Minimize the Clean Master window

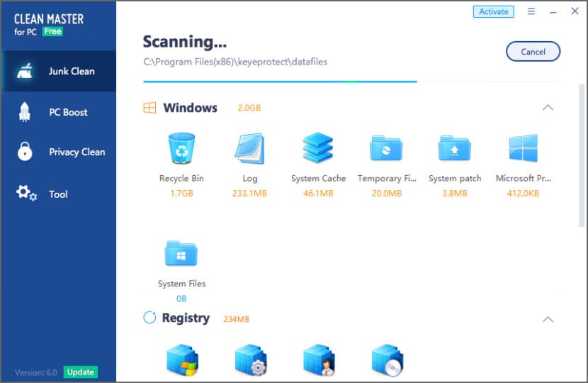coord(553,12)
